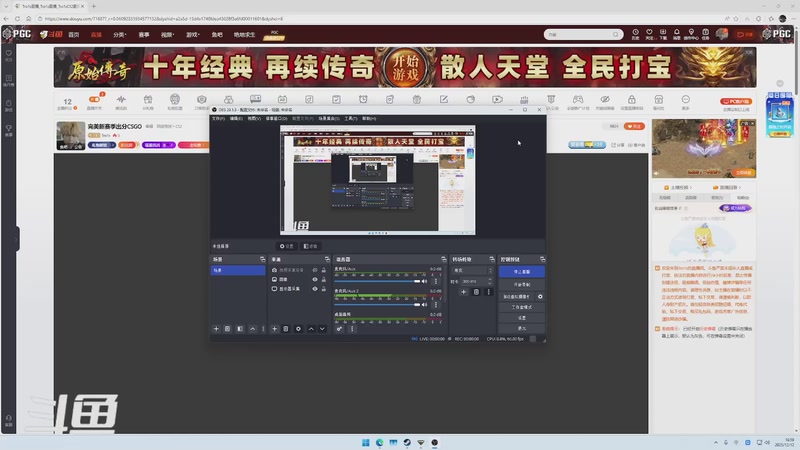Image resolution: width=800 pixels, height=450 pixels.
Task: Move the source down in the Sources dock
Action: [322, 329]
